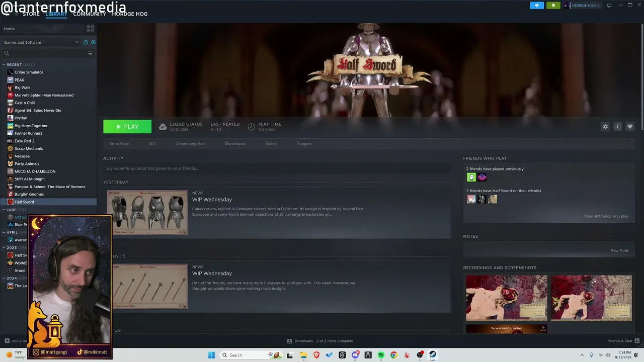The width and height of the screenshot is (644, 362).
Task: Toggle the ready-to-play filter icon
Action: coord(93,42)
